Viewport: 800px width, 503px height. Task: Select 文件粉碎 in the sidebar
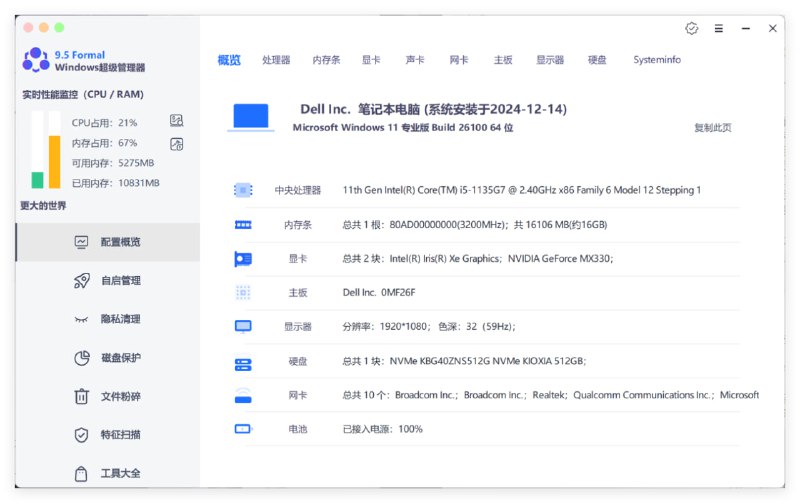(108, 396)
